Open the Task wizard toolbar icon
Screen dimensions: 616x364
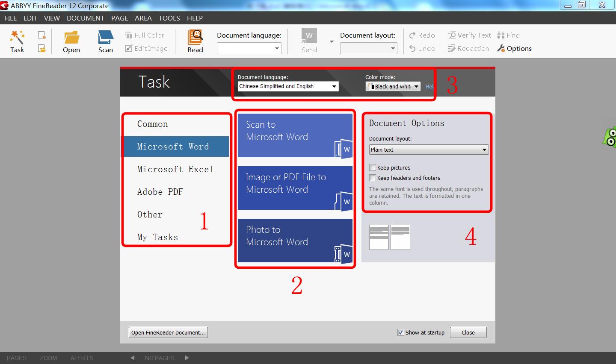(x=17, y=41)
